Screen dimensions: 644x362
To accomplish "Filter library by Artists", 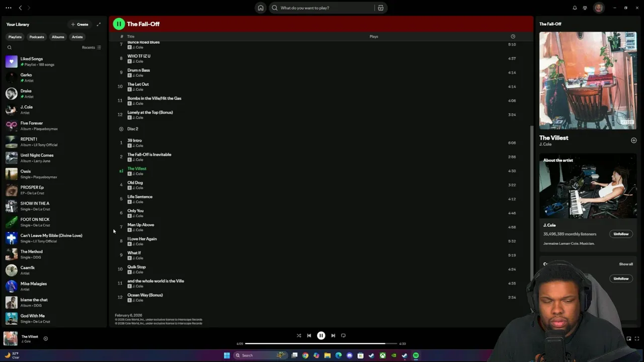I will (x=77, y=37).
